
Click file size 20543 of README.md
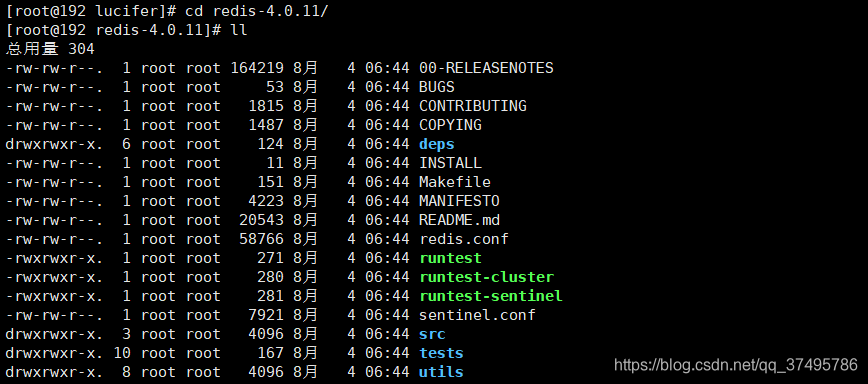261,220
